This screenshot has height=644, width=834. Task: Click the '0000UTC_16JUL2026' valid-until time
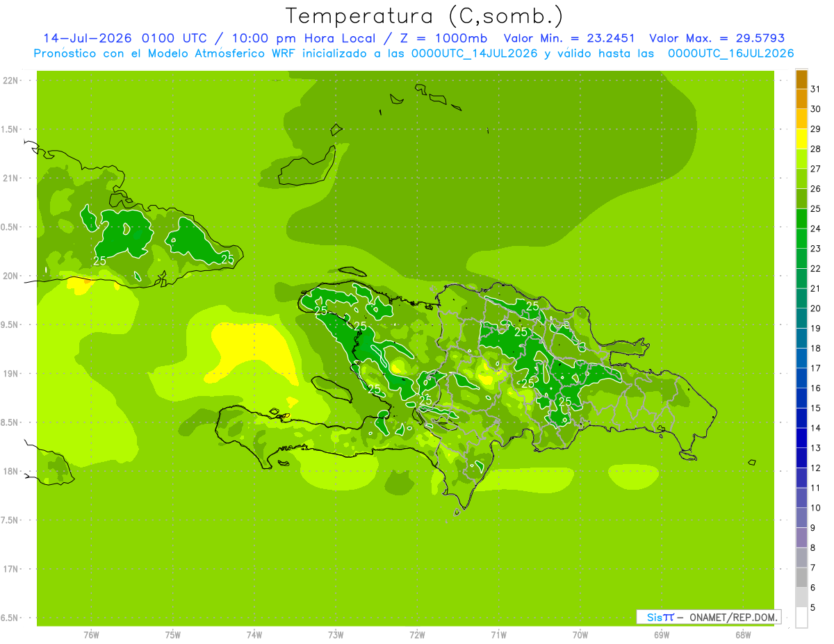point(731,53)
